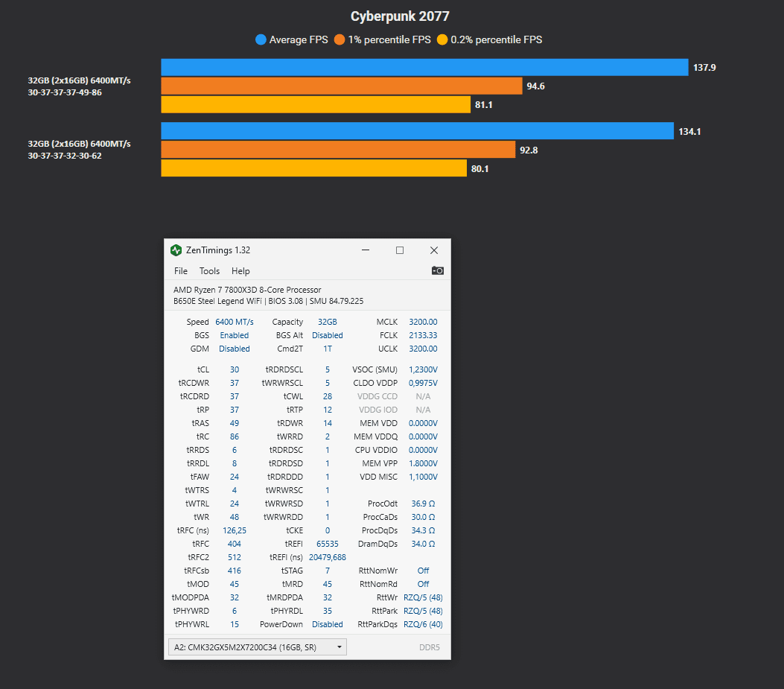Click the yellow 81.1 FPS bar

coord(316,105)
